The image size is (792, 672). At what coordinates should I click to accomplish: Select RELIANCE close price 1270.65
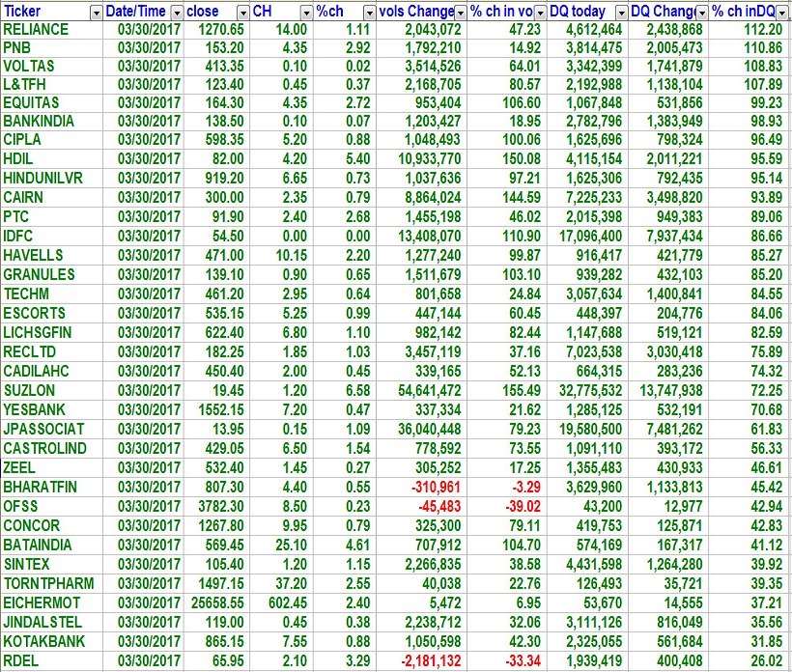216,29
